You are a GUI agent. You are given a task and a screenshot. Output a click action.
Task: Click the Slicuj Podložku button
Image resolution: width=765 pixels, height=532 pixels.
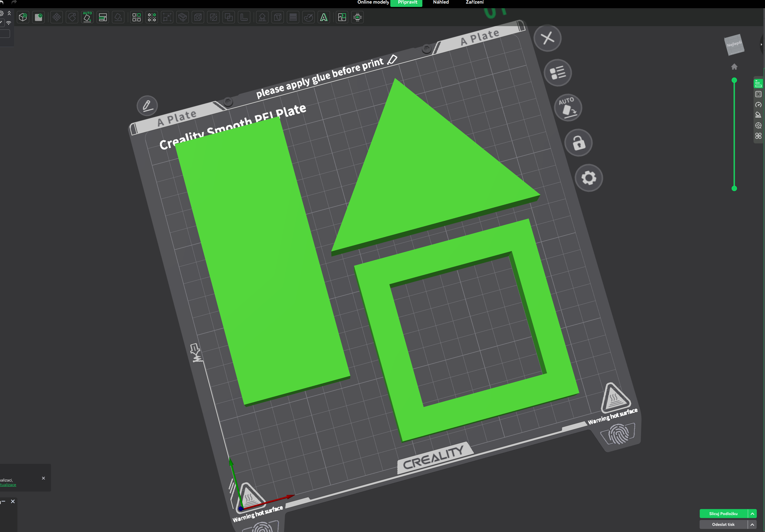click(723, 514)
